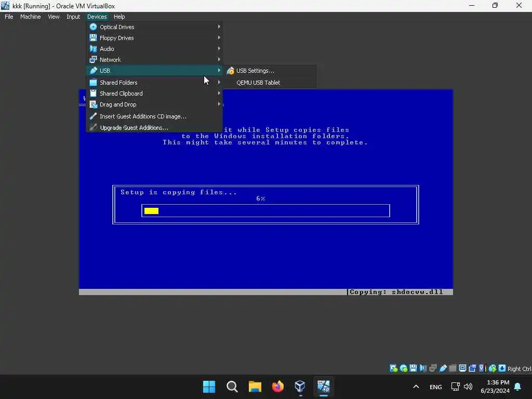This screenshot has width=532, height=399.
Task: Click the Insert Guest Additions disc icon
Action: tap(94, 116)
